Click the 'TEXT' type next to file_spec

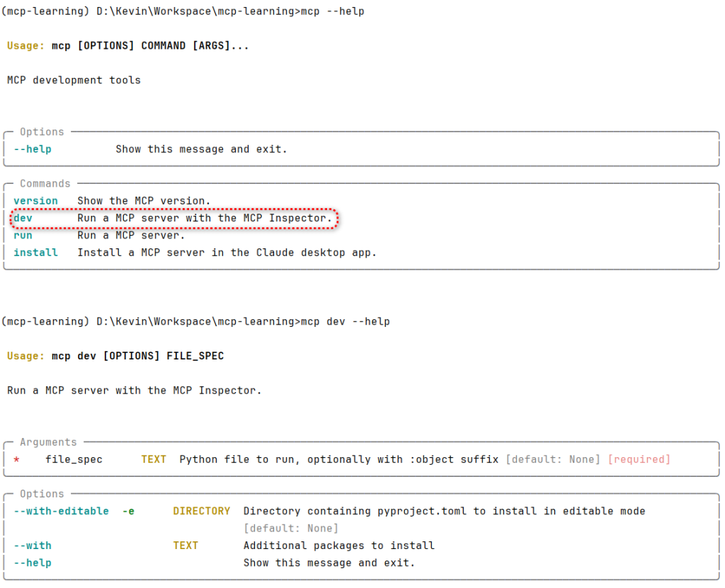pos(154,459)
